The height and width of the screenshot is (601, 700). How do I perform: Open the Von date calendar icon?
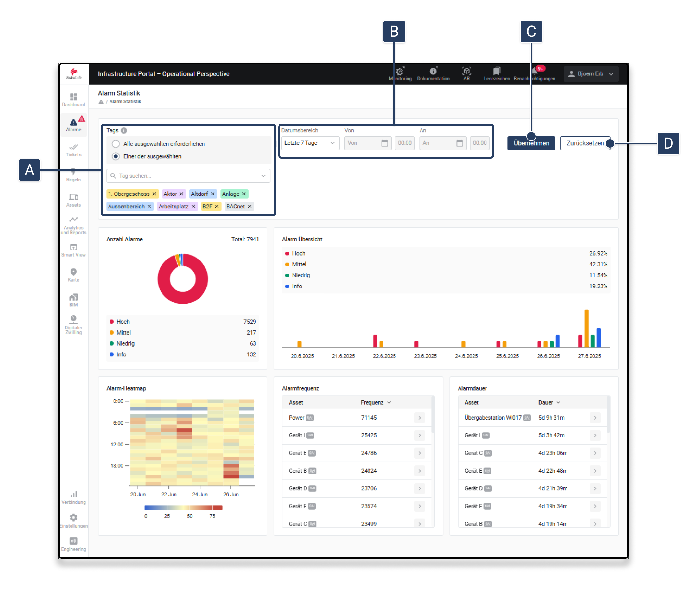[384, 143]
